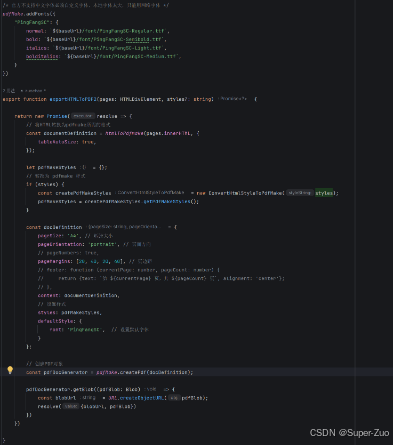Image resolution: width=393 pixels, height=445 pixels.
Task: Click the yellow light bulb quick-fix icon
Action: 10,370
